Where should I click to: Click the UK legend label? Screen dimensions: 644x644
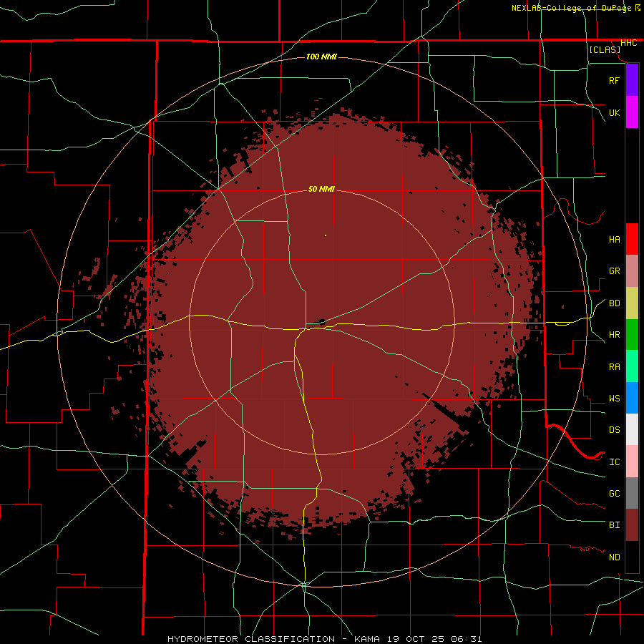(x=614, y=113)
